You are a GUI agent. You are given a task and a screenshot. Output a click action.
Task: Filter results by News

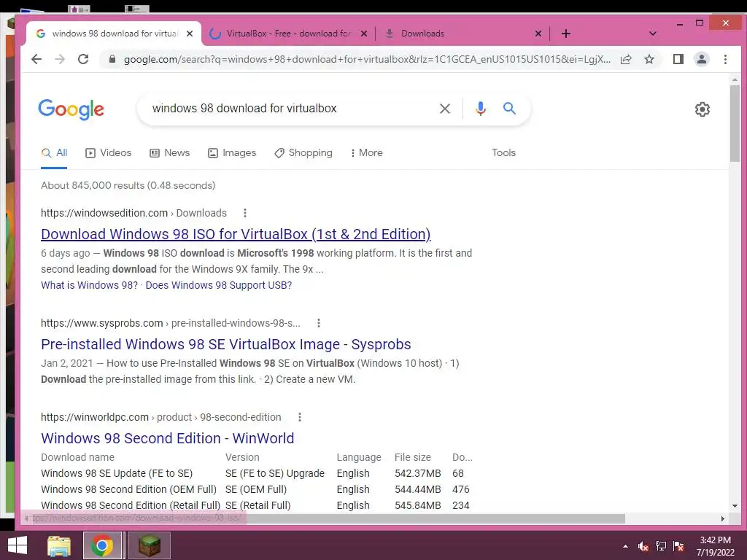point(169,153)
